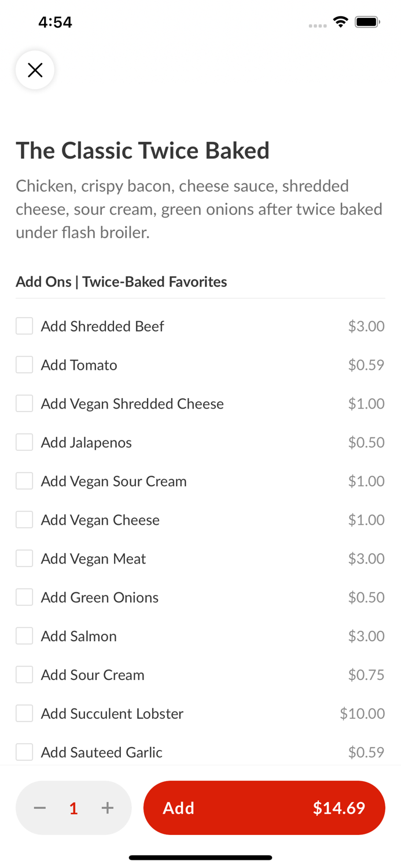Check Add Sauteed Garlic option
This screenshot has width=401, height=868.
pos(24,752)
